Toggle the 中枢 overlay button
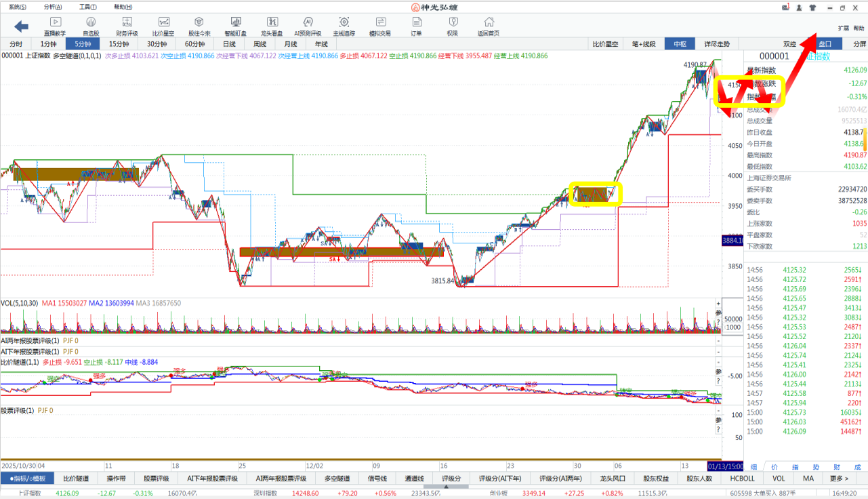The height and width of the screenshot is (499, 868). 680,44
